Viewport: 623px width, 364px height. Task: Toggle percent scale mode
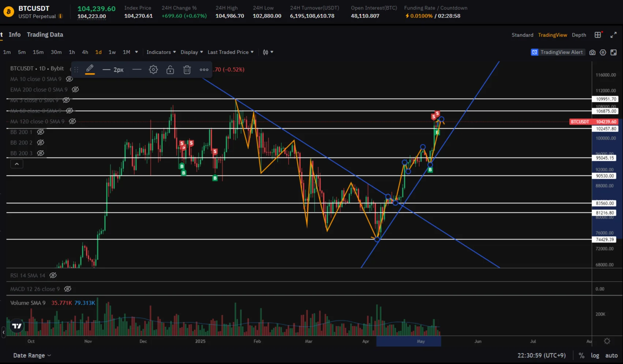(581, 355)
